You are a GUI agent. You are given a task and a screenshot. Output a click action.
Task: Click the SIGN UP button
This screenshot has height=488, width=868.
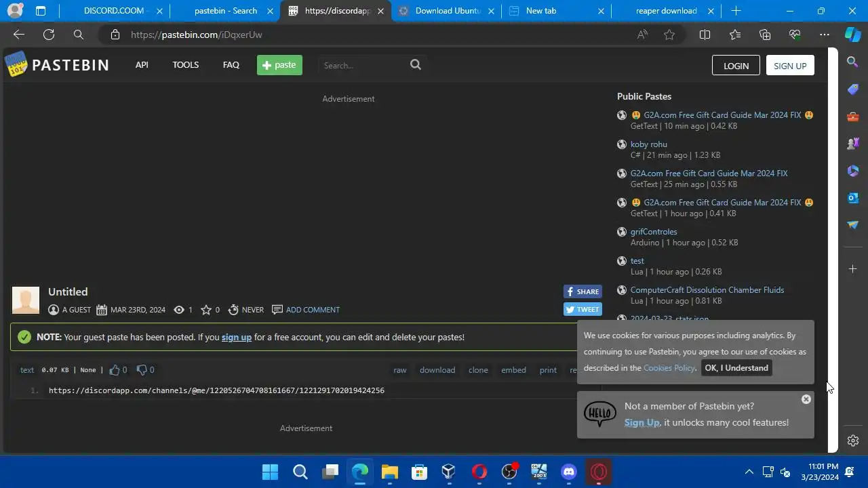coord(790,66)
